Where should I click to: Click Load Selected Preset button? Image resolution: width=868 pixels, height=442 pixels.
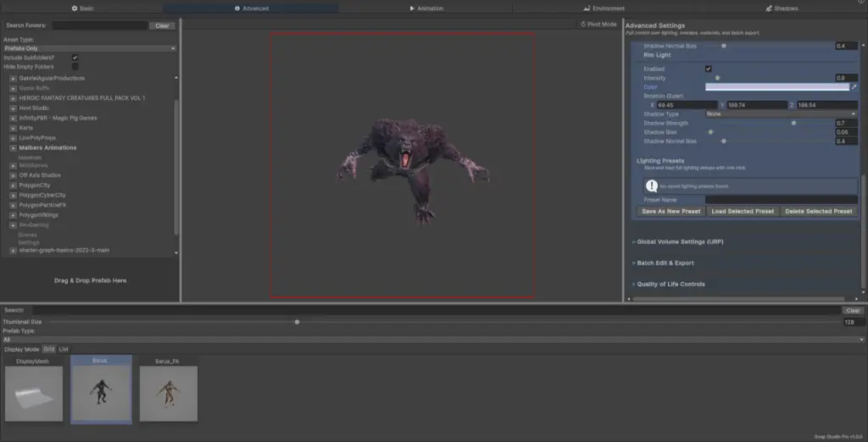coord(743,211)
